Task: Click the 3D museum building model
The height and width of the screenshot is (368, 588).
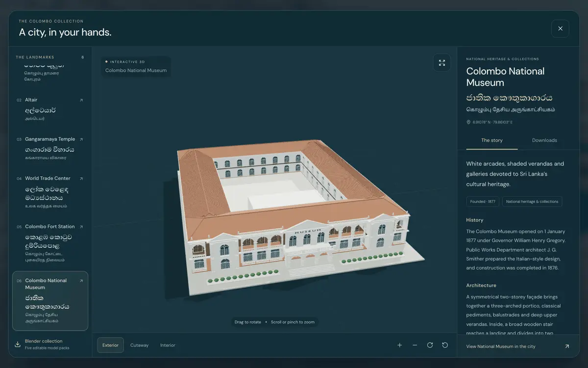Action: [300, 218]
